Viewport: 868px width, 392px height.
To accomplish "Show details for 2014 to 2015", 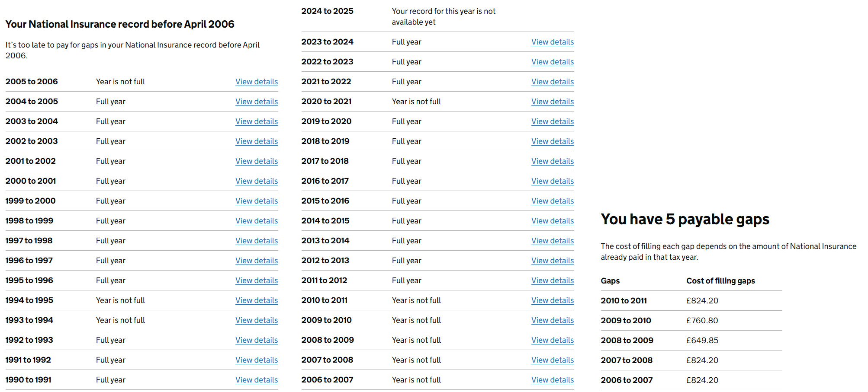I will click(x=552, y=221).
